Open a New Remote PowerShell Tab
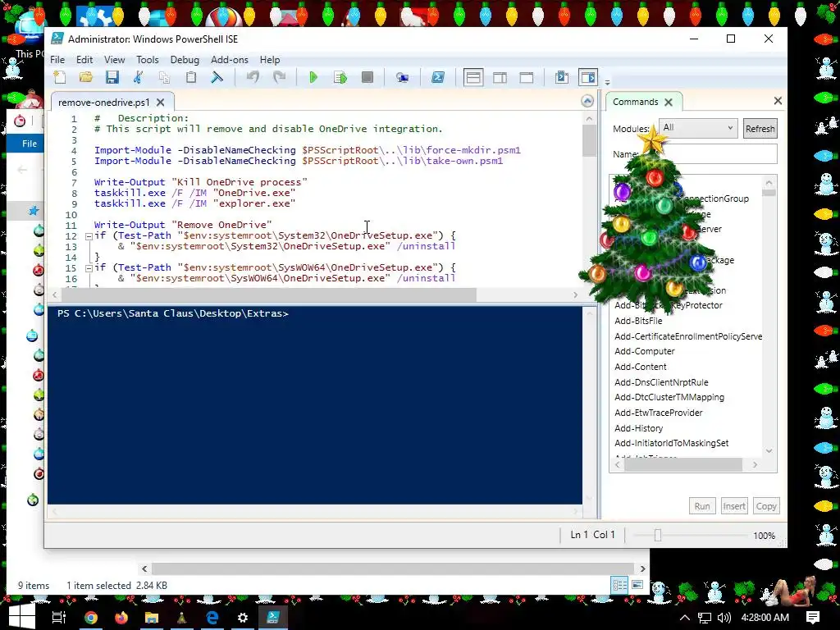Viewport: 840px width, 630px height. click(402, 77)
